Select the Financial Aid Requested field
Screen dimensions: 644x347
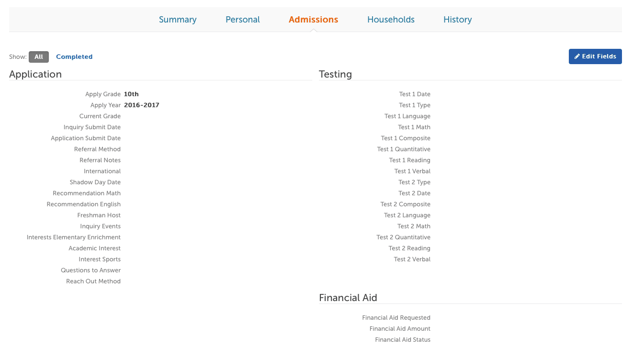pyautogui.click(x=396, y=318)
